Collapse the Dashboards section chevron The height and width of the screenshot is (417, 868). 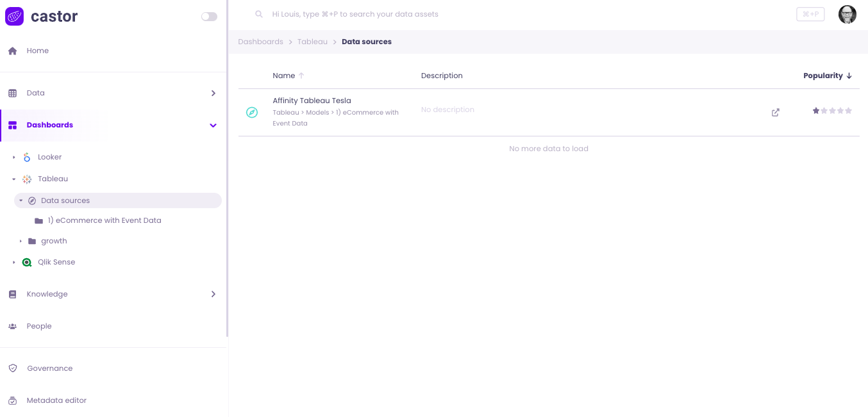click(213, 125)
